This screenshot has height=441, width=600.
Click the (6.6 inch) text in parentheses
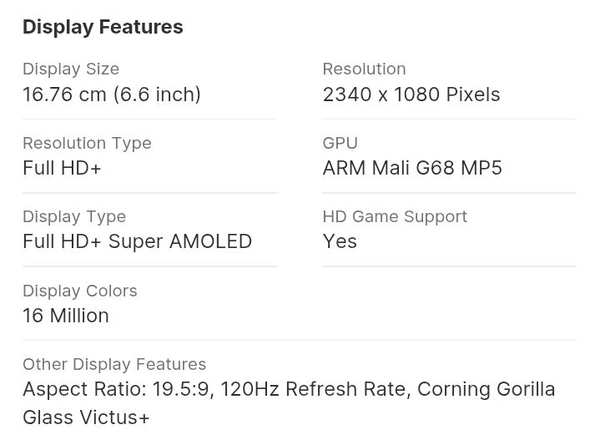coord(157,95)
